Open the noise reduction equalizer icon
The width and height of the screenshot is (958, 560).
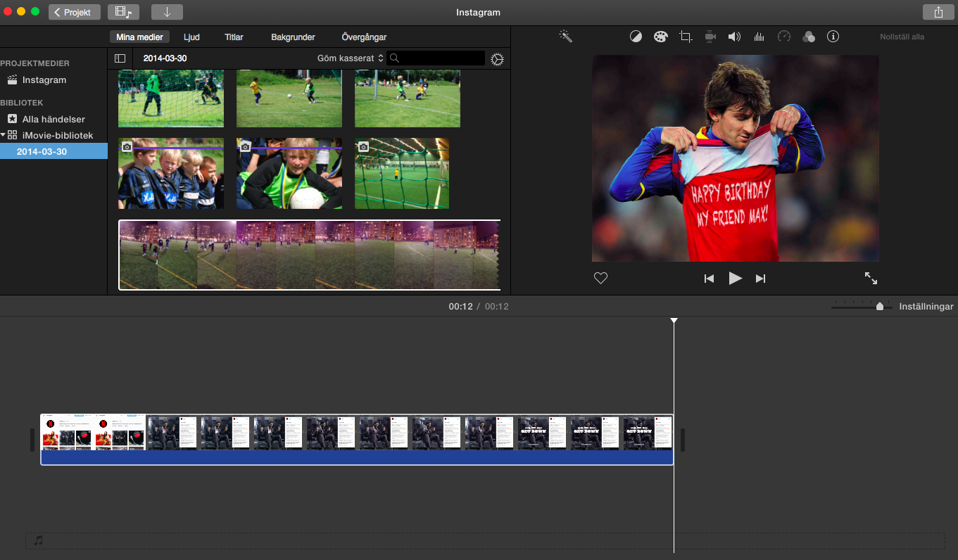759,37
